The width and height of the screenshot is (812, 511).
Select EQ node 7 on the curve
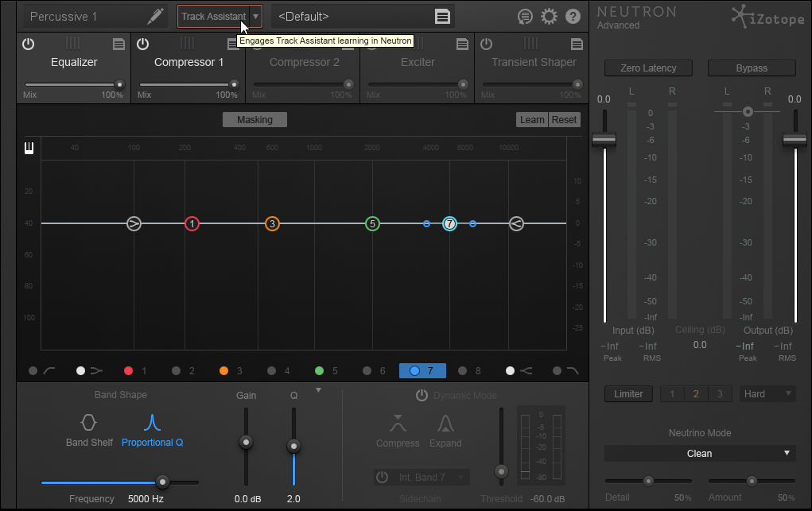(x=449, y=223)
